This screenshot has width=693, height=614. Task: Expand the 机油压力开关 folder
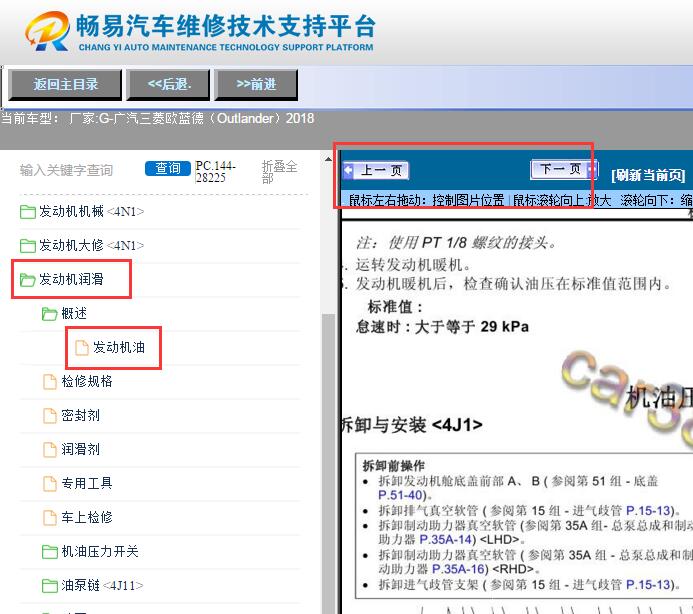tap(100, 552)
